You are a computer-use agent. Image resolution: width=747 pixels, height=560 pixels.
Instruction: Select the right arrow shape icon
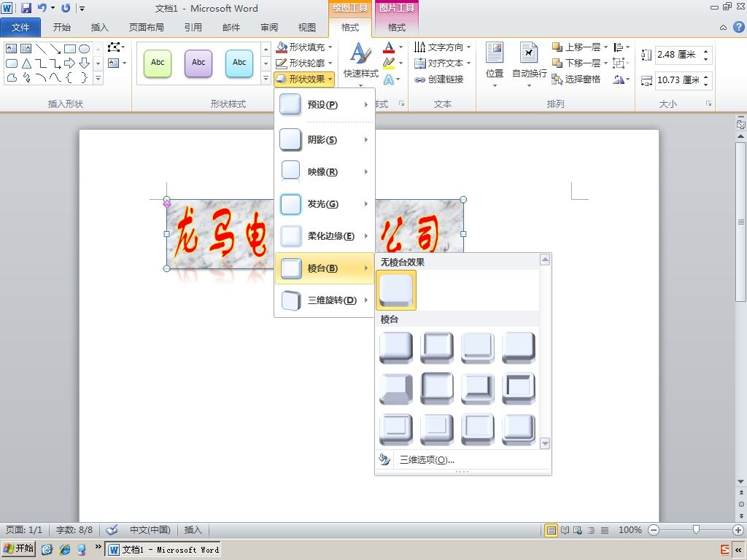click(x=69, y=63)
